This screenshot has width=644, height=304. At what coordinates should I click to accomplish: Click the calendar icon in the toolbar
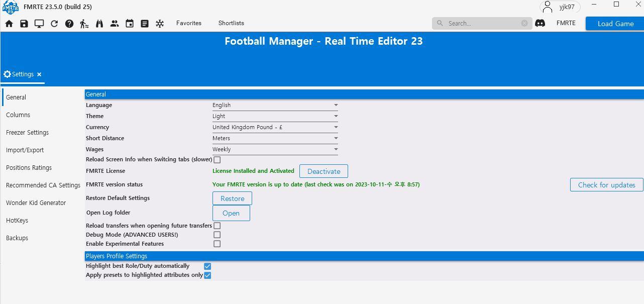[x=130, y=24]
